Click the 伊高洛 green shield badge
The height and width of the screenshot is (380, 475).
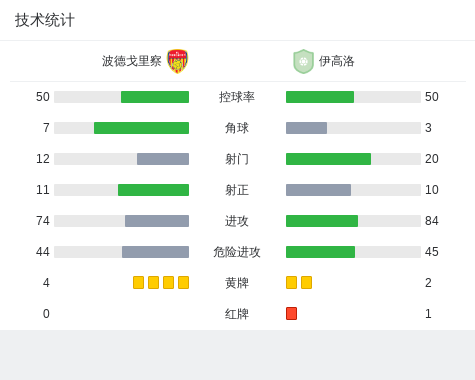point(303,61)
